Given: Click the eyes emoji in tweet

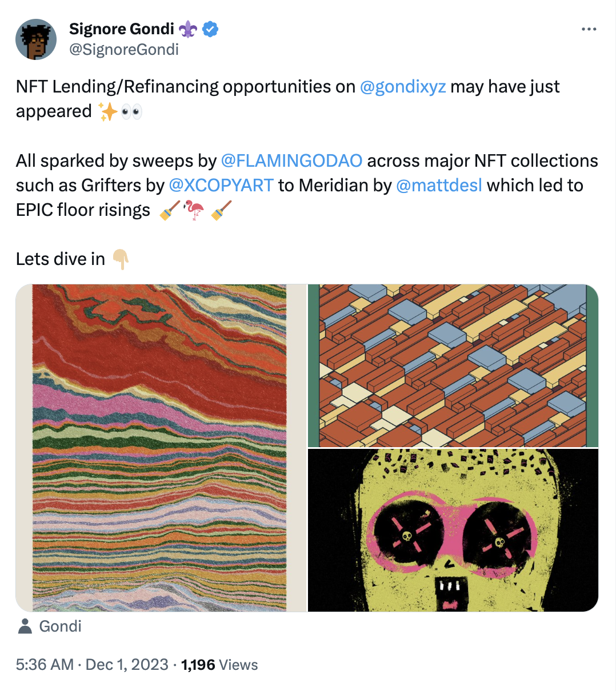Looking at the screenshot, I should tap(132, 111).
